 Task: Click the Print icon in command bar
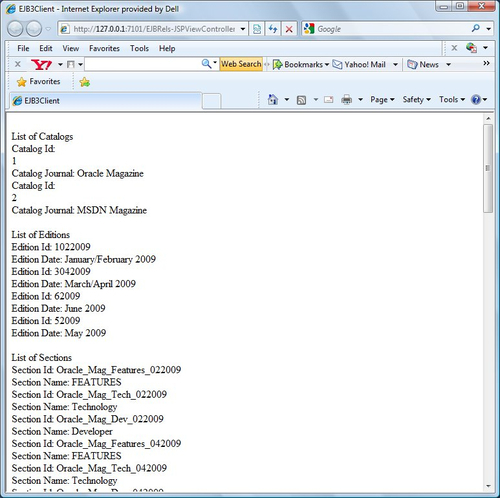click(x=347, y=99)
